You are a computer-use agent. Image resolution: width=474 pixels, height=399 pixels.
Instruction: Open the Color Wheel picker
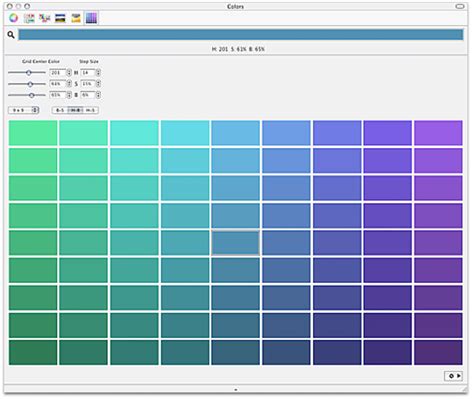[14, 18]
